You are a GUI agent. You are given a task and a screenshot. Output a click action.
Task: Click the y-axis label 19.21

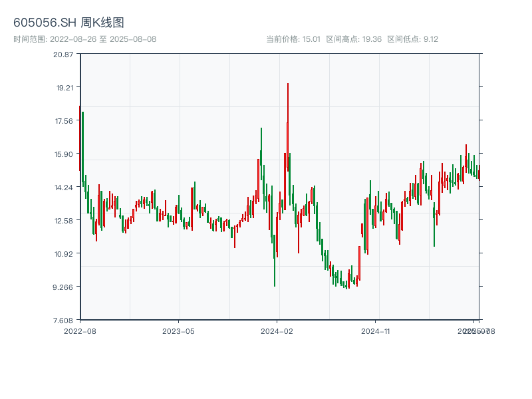coord(65,88)
